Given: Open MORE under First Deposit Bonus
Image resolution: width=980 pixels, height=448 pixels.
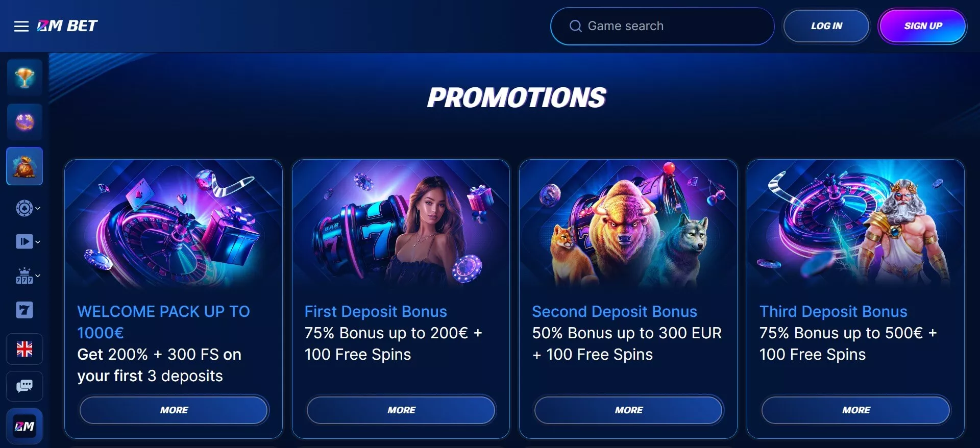Looking at the screenshot, I should click(401, 410).
